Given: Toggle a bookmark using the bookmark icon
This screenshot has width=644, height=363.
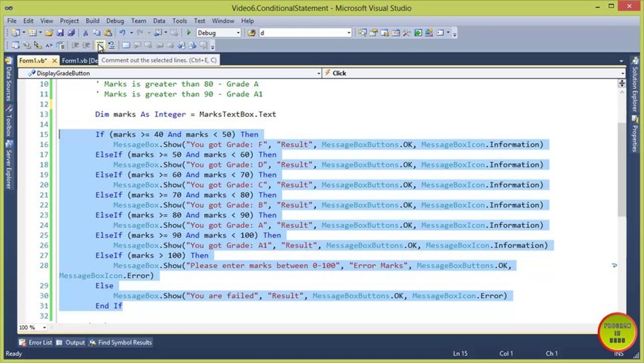Looking at the screenshot, I should click(126, 45).
